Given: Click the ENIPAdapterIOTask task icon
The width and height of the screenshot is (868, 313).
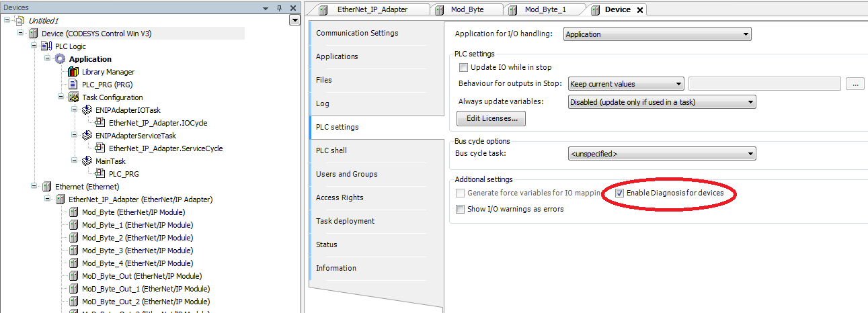Looking at the screenshot, I should (87, 110).
